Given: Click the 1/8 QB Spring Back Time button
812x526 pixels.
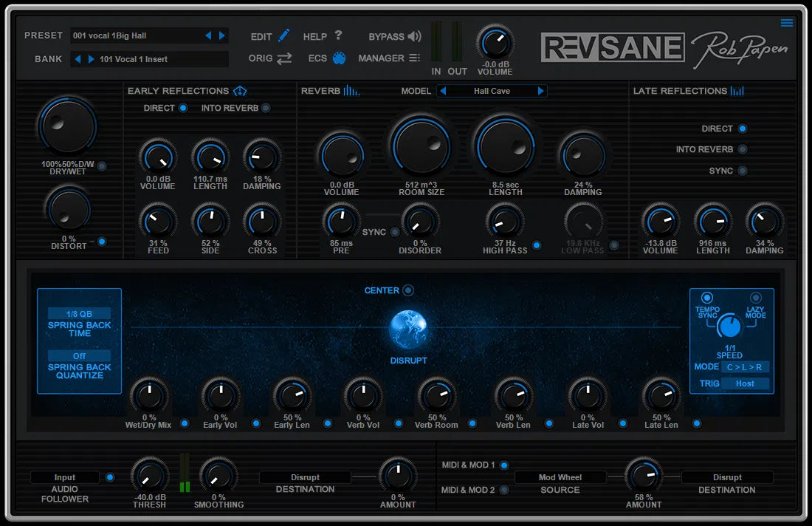Looking at the screenshot, I should pos(78,312).
